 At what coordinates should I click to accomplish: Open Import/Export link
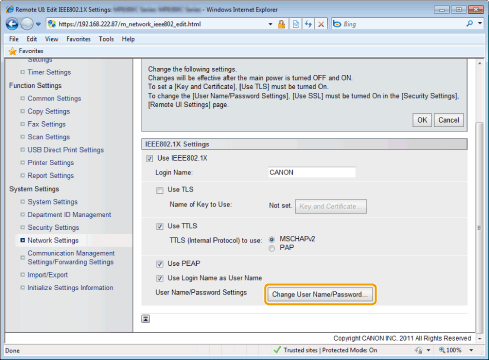[x=48, y=275]
